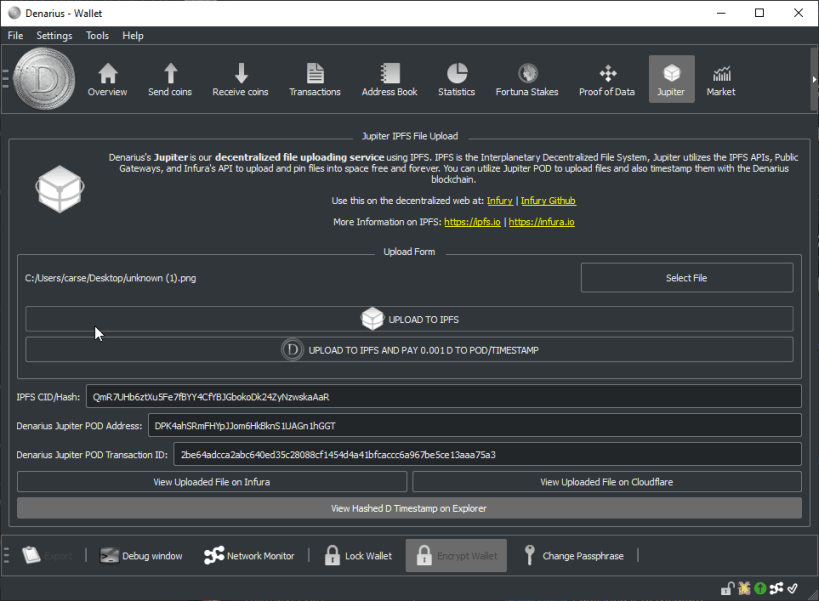Click the top toolbar drag handle
This screenshot has height=601, width=819.
(x=6, y=78)
